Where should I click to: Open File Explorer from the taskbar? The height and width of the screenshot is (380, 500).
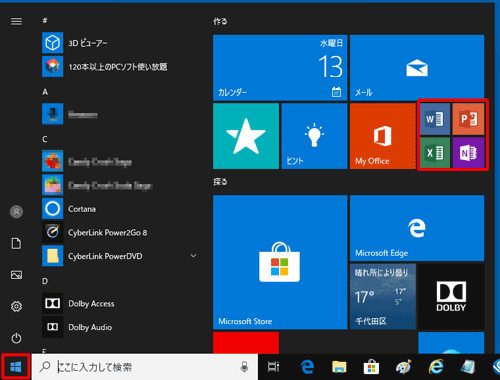pyautogui.click(x=339, y=367)
